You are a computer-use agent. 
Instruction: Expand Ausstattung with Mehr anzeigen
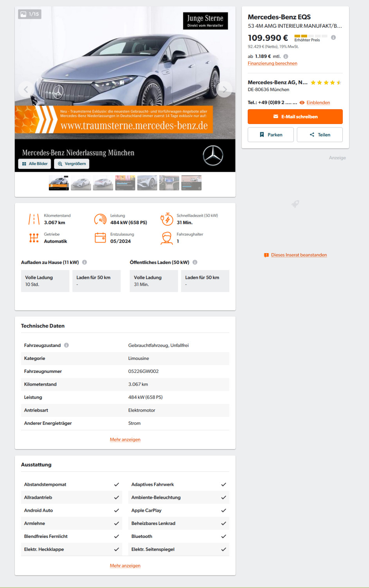125,566
